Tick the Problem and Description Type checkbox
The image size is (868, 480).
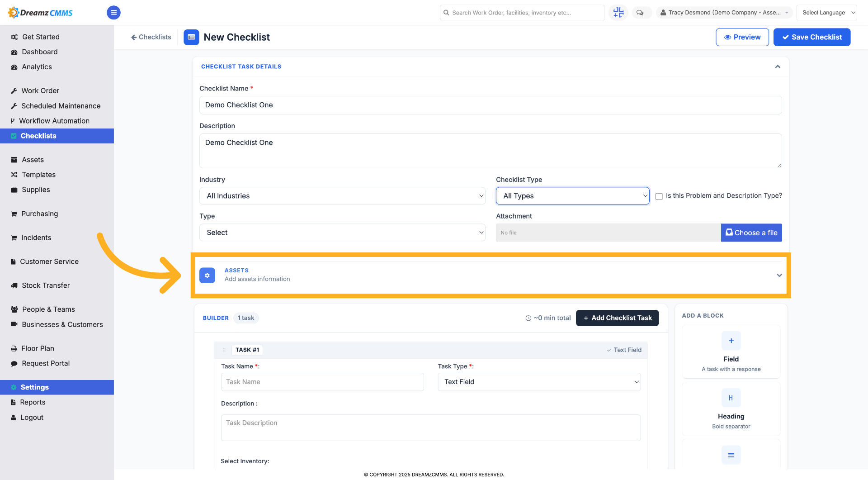(x=659, y=196)
